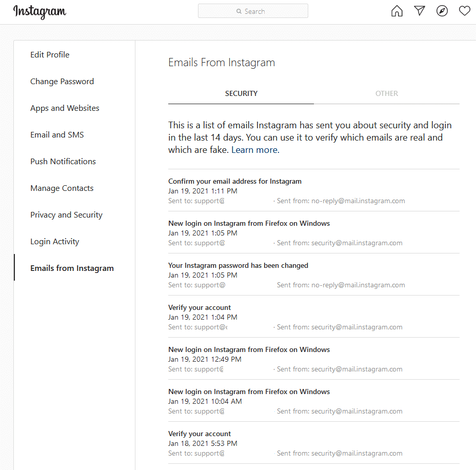This screenshot has width=476, height=470.
Task: Open Direct messages paper plane icon
Action: click(420, 11)
